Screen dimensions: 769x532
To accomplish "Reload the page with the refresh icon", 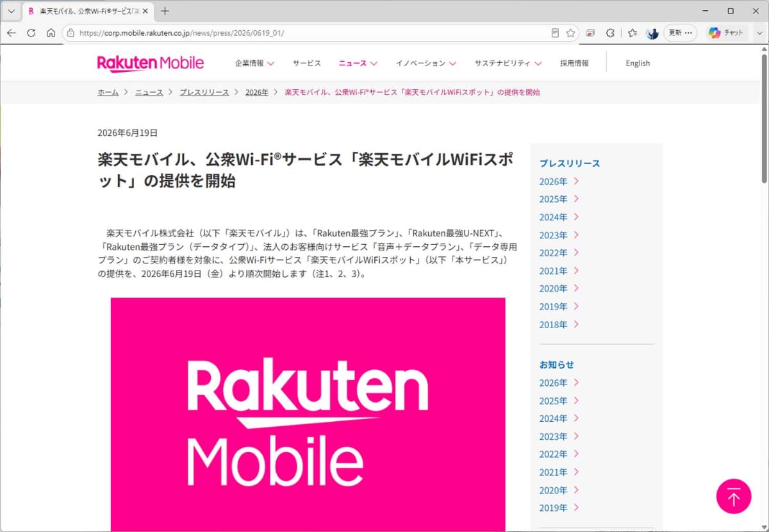I will coord(31,33).
